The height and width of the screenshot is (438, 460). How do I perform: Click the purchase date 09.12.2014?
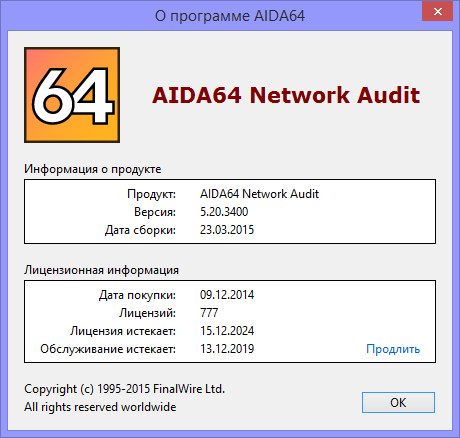tap(227, 295)
